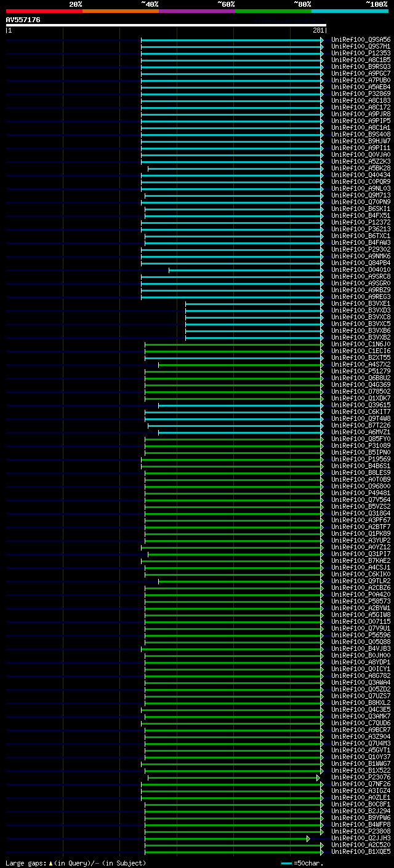The image size is (394, 868).
Task: Click the green alignment bar for A2C520
Action: pyautogui.click(x=233, y=845)
